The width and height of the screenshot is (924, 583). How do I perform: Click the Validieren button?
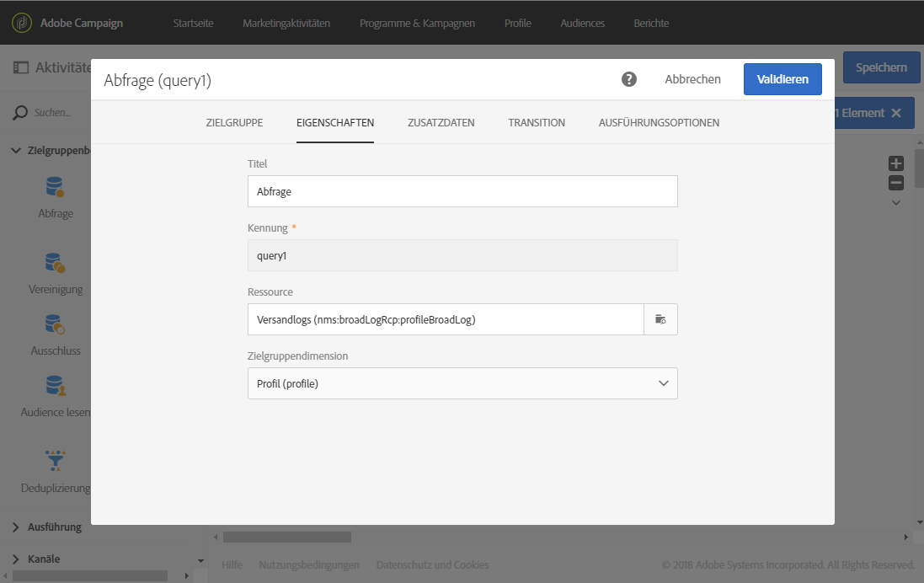[x=782, y=79]
